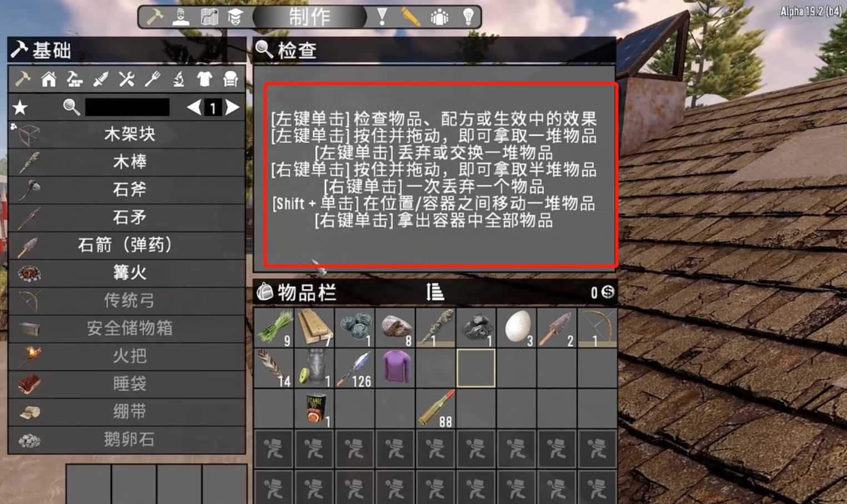Open the players group icon
The image size is (847, 504).
439,17
